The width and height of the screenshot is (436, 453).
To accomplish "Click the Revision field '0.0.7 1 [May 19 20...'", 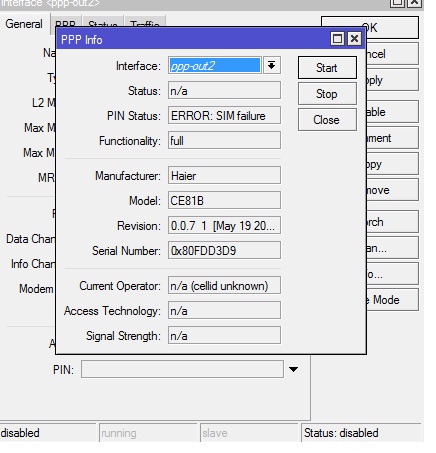I will pyautogui.click(x=224, y=226).
